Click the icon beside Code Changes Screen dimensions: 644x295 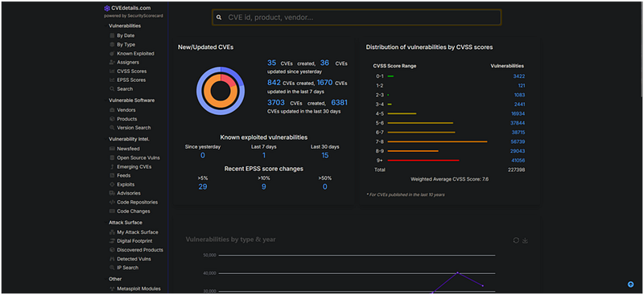[112, 211]
